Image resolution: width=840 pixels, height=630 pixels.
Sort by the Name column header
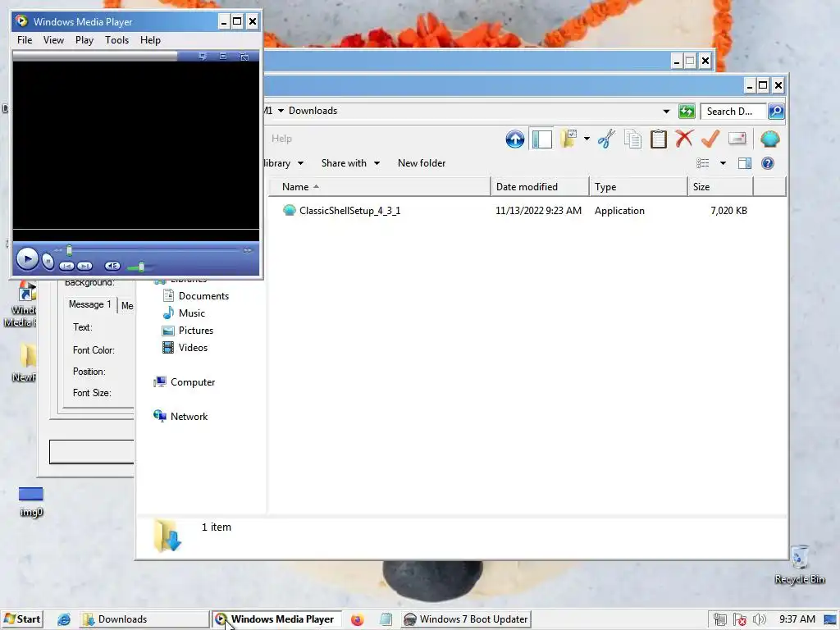click(x=379, y=187)
